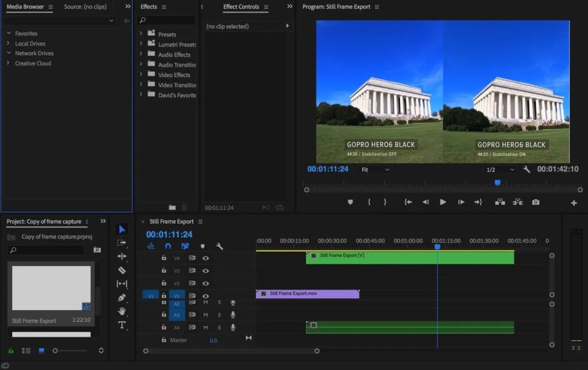Expand the Video Effects folder

coord(141,74)
